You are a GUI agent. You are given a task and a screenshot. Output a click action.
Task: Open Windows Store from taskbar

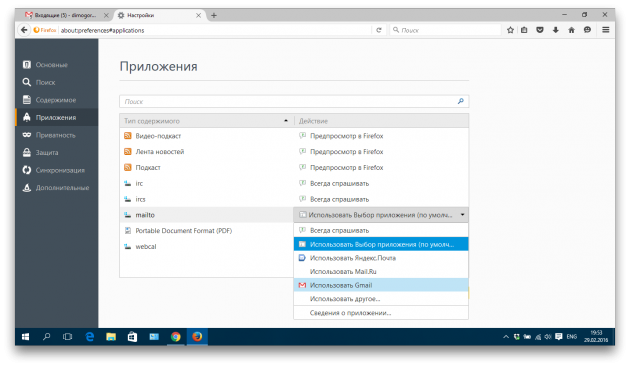tap(132, 337)
